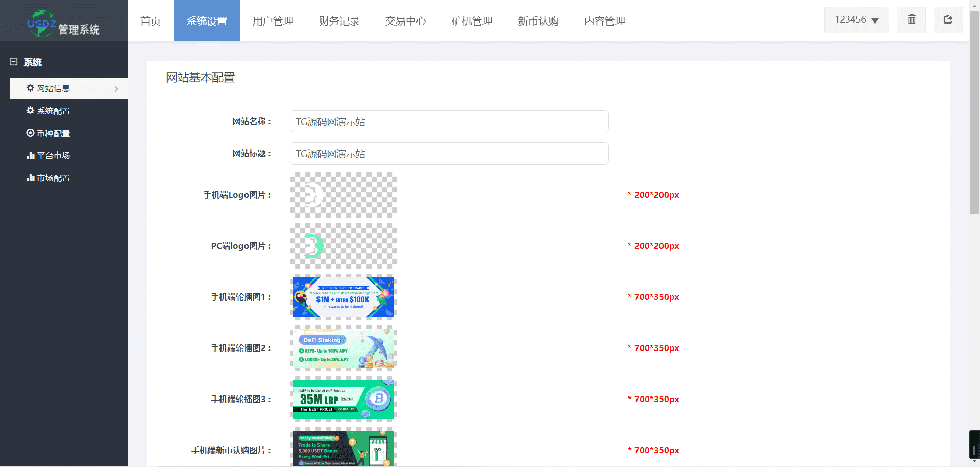Screen dimensions: 980x467
Task: Click the page vertical scrollbar thumb
Action: pos(974,112)
